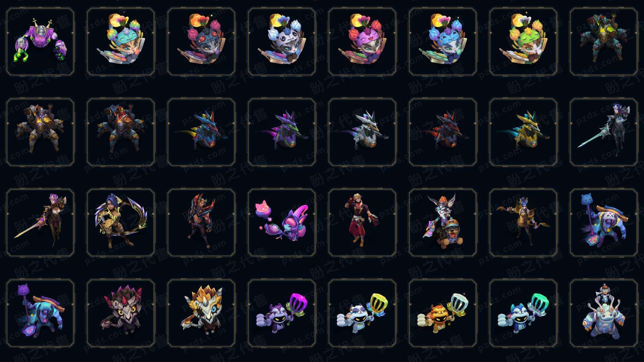This screenshot has width=644, height=362.
Task: Pick the rainbow-flower cat painter tile
Action: pos(121,42)
